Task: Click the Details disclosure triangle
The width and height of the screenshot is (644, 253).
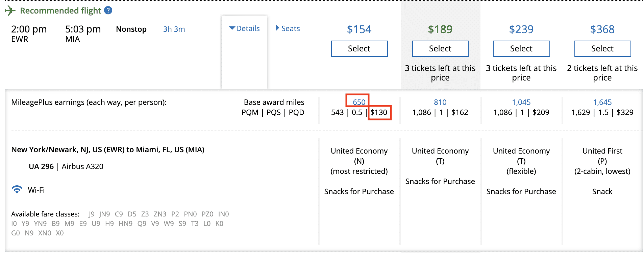Action: click(231, 28)
